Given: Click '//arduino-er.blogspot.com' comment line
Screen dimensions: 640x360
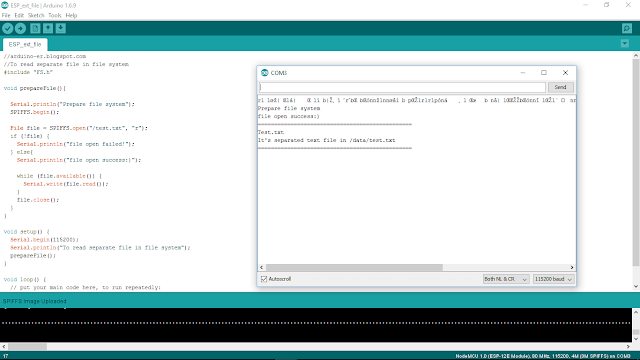Looking at the screenshot, I should click(45, 56).
